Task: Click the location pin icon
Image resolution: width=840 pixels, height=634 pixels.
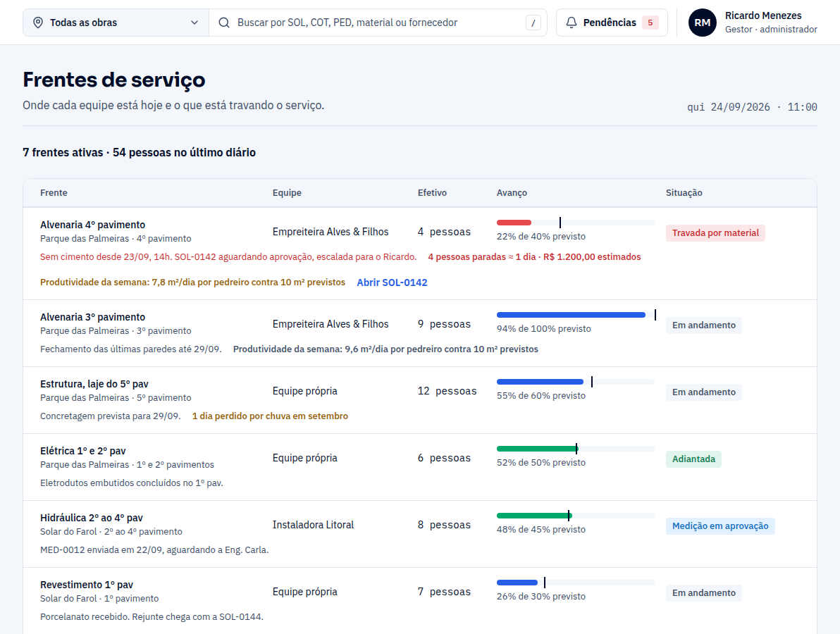Action: [x=38, y=23]
